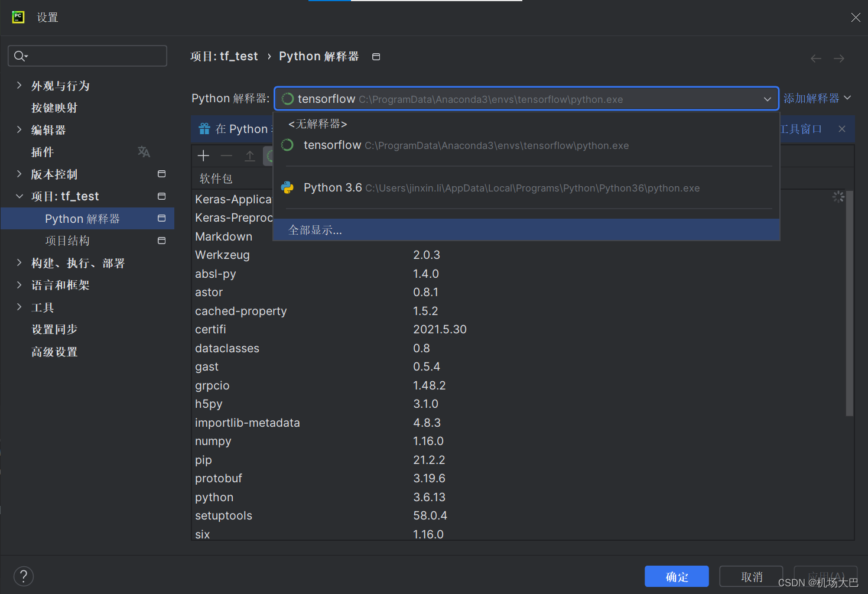Click the 软件包 column header
Image resolution: width=868 pixels, height=594 pixels.
coord(216,178)
